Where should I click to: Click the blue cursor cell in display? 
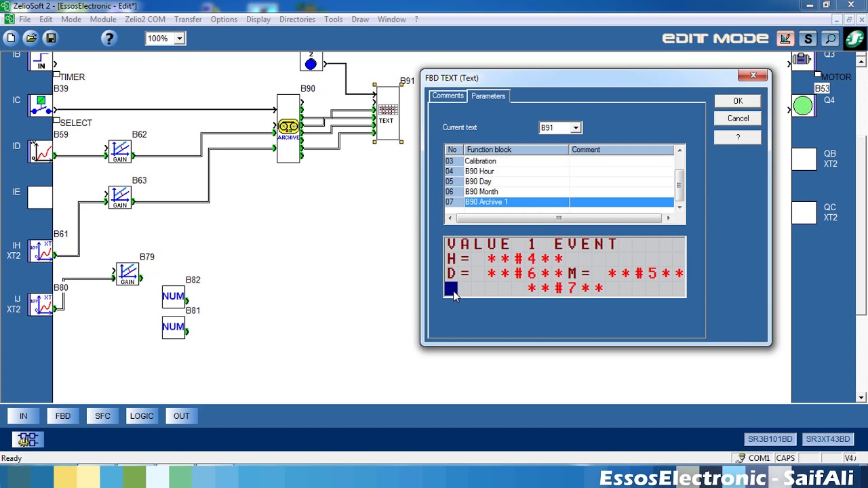(451, 289)
